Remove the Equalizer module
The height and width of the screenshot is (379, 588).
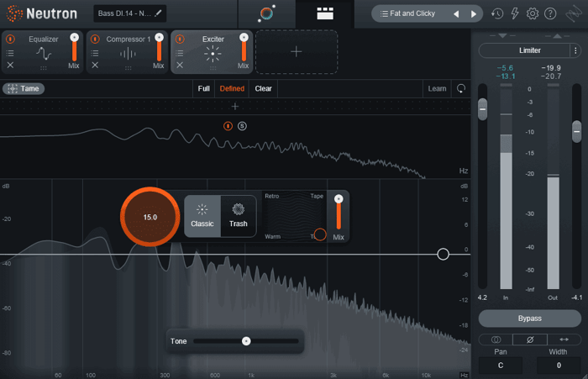coord(10,65)
